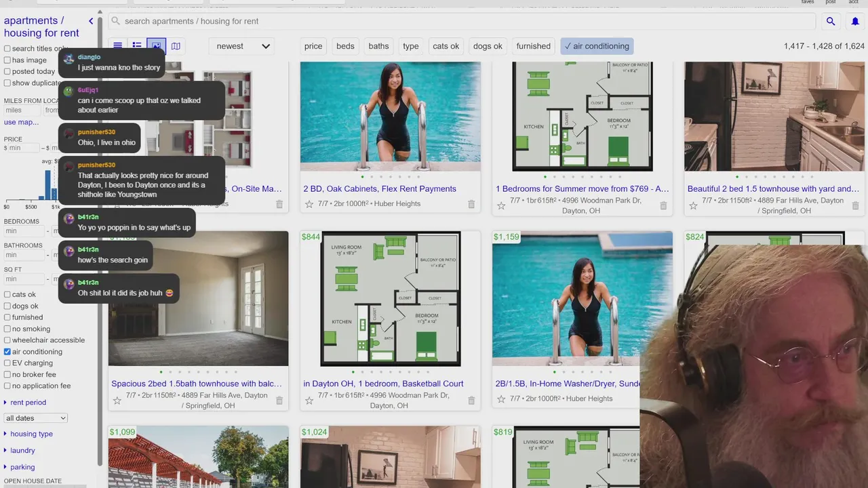Image resolution: width=868 pixels, height=488 pixels.
Task: Open the type filter chip
Action: (411, 46)
